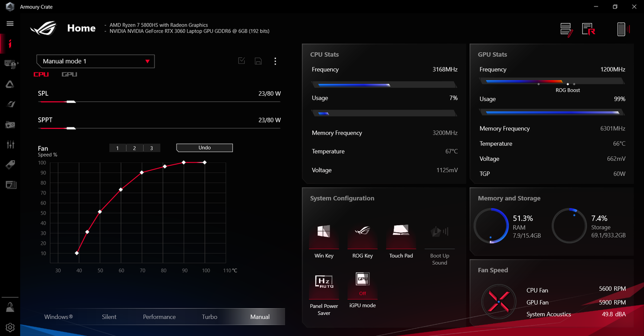
Task: Open the three-dot more options menu
Action: 275,61
